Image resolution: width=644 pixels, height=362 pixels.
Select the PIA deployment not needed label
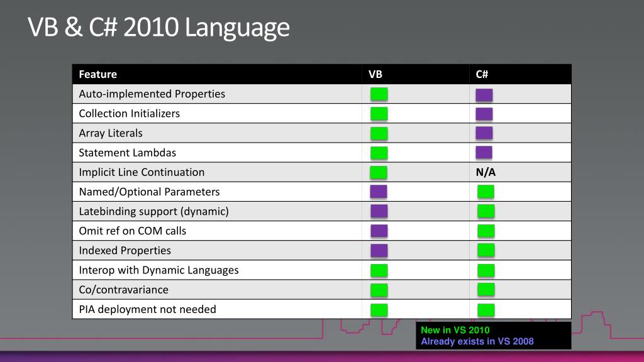[x=147, y=309]
